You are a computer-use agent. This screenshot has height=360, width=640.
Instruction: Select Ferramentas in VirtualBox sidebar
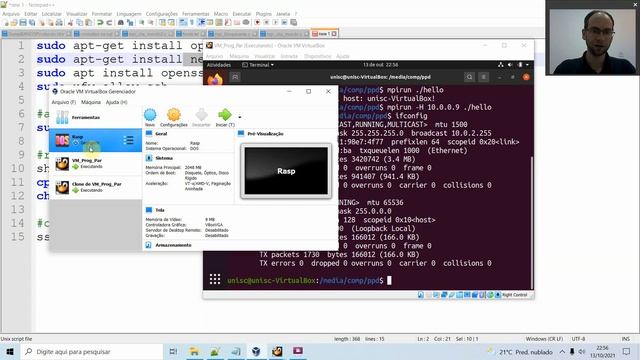[96, 118]
